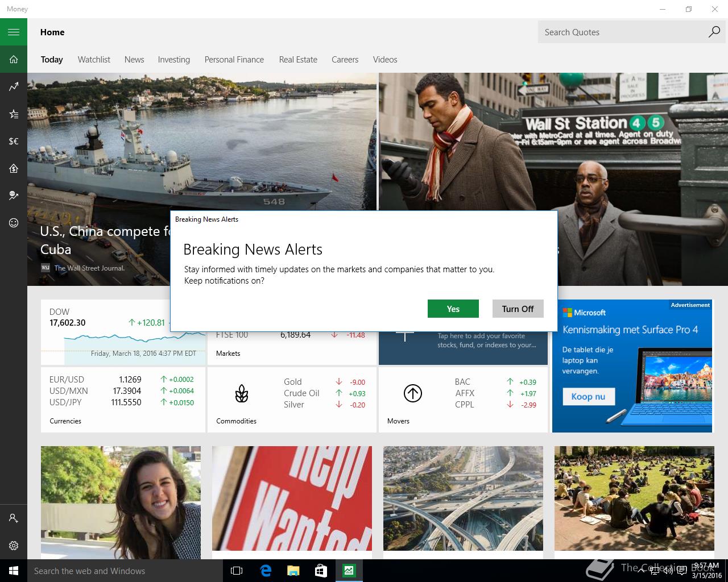Click Yes to keep notifications on
This screenshot has height=582, width=728.
coord(453,309)
